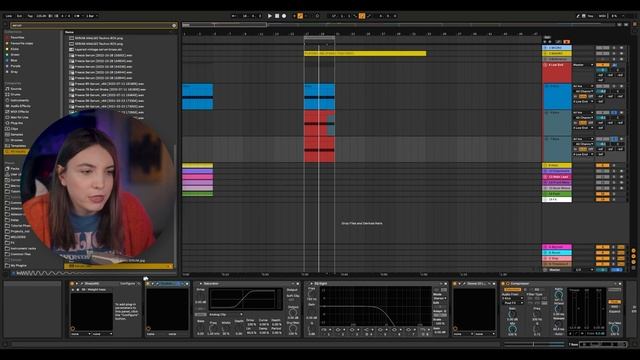Toggle Automation Arm in the transport

[300, 16]
